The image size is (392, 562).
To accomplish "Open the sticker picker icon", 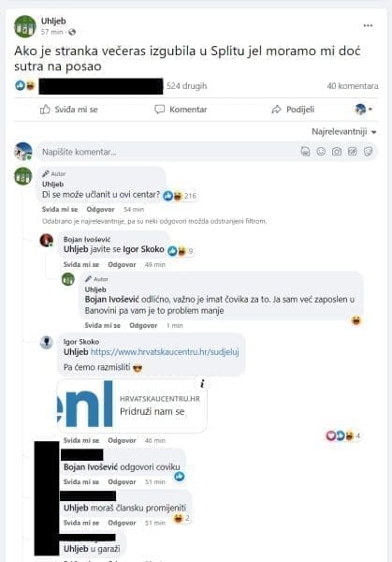I will 368,152.
